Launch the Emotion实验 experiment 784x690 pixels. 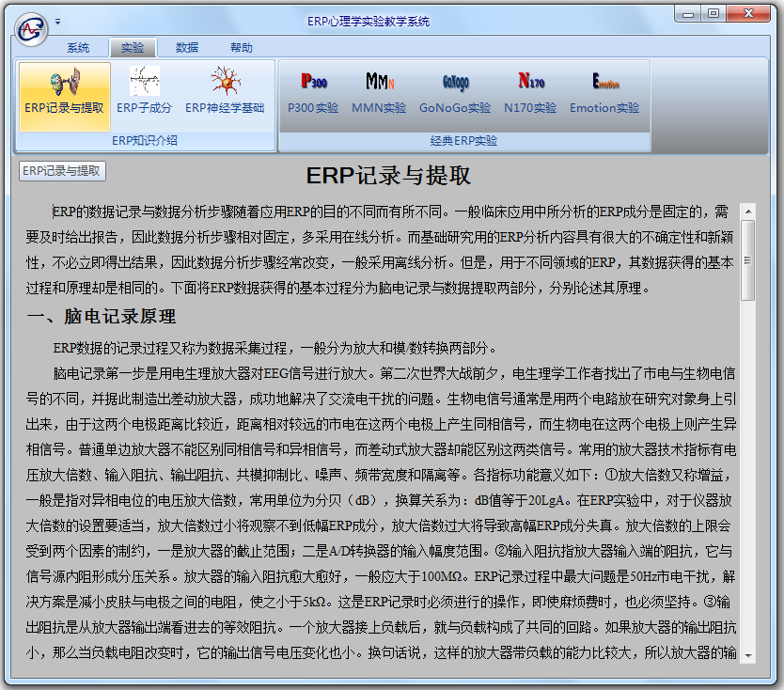pyautogui.click(x=604, y=95)
